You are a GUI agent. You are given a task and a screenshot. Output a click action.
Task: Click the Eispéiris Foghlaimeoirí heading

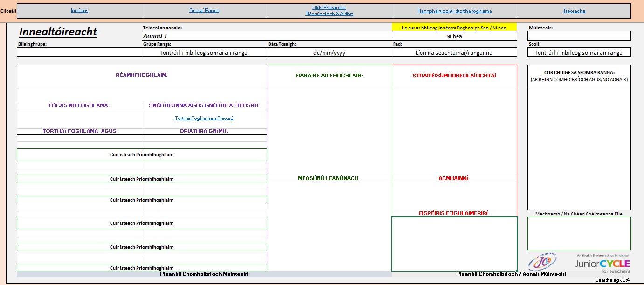point(454,213)
